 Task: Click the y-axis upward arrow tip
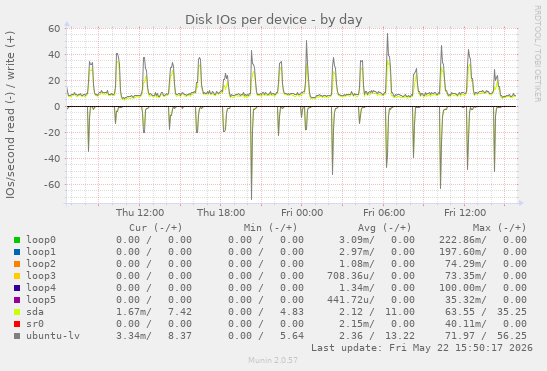[x=67, y=24]
